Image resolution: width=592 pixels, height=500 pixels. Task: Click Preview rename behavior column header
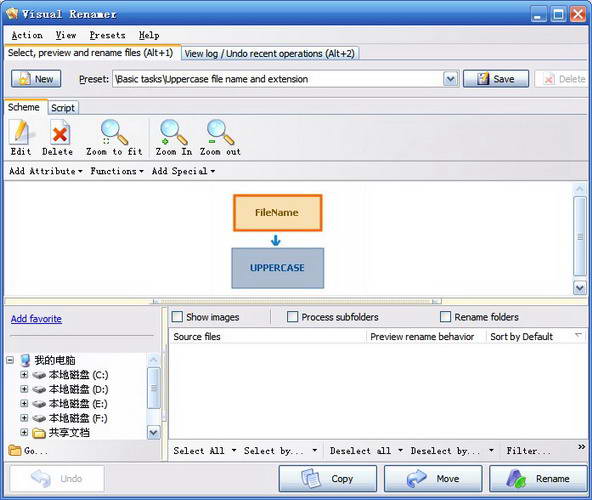pos(425,336)
